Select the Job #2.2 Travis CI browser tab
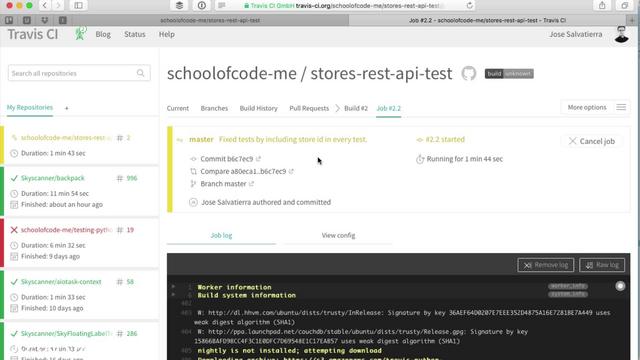 [x=487, y=20]
